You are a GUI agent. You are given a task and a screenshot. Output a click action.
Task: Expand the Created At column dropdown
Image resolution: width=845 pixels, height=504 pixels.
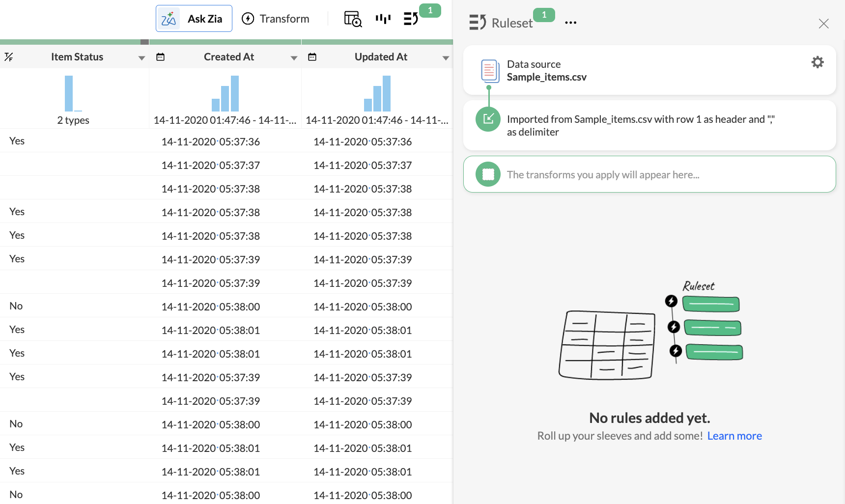(294, 58)
